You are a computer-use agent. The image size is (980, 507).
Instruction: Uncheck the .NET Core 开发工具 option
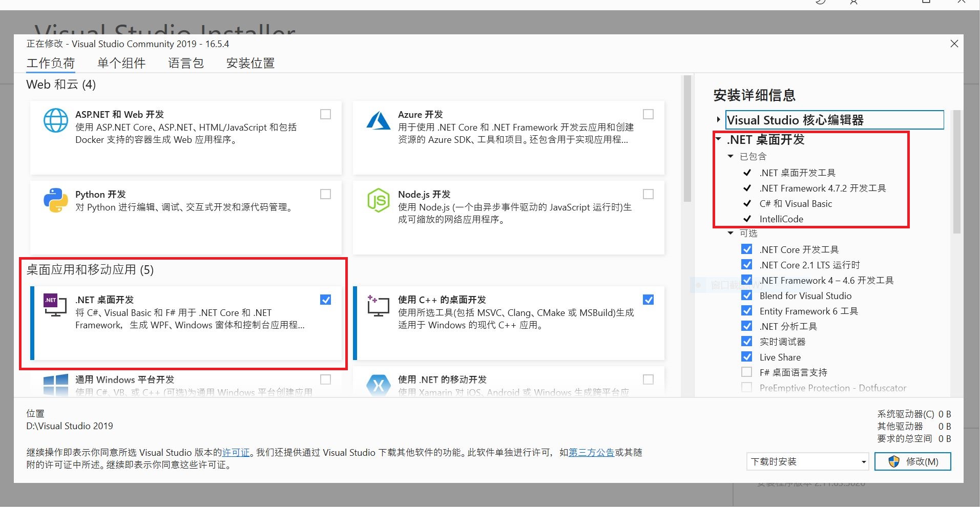point(746,249)
